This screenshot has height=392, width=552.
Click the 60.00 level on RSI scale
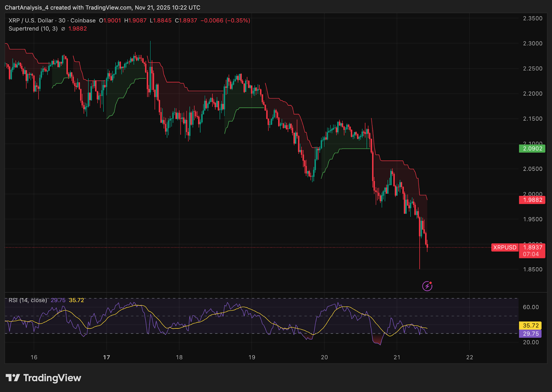pyautogui.click(x=530, y=307)
